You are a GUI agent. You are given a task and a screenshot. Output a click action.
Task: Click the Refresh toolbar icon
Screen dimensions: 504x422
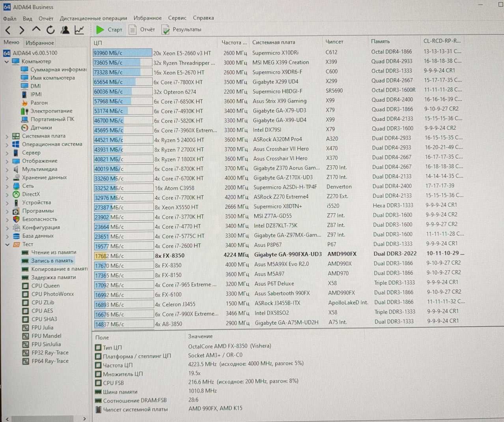coord(50,30)
